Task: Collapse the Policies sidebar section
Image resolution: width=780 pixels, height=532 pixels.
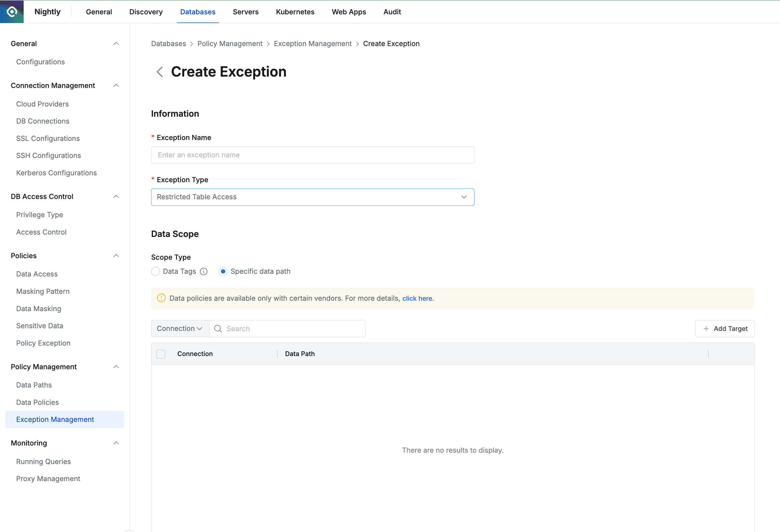Action: point(116,256)
